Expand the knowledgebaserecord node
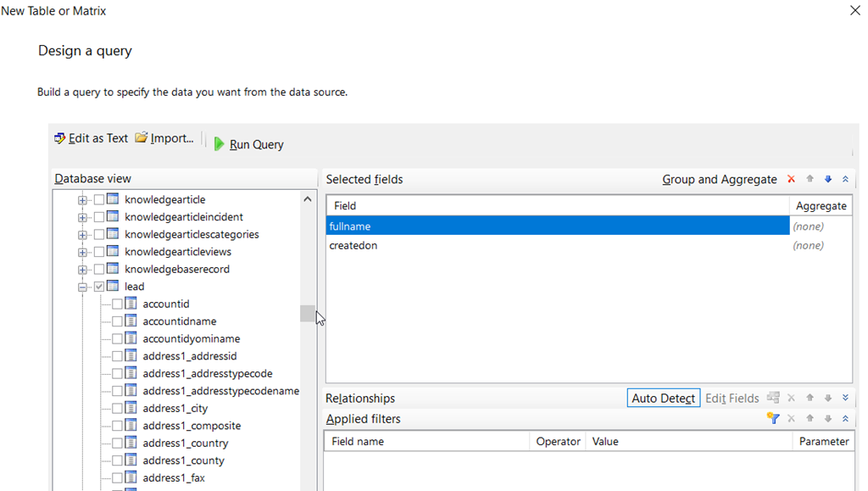Image resolution: width=868 pixels, height=491 pixels. point(82,271)
